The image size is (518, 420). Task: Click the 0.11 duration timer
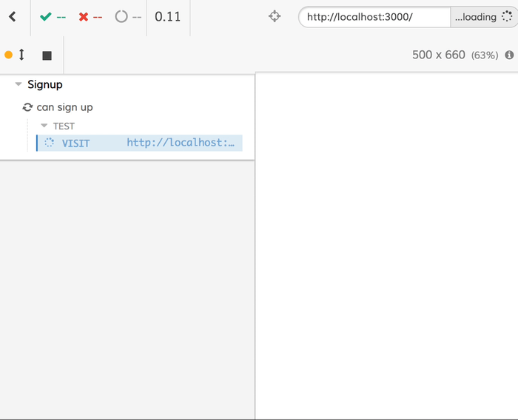[x=168, y=17]
